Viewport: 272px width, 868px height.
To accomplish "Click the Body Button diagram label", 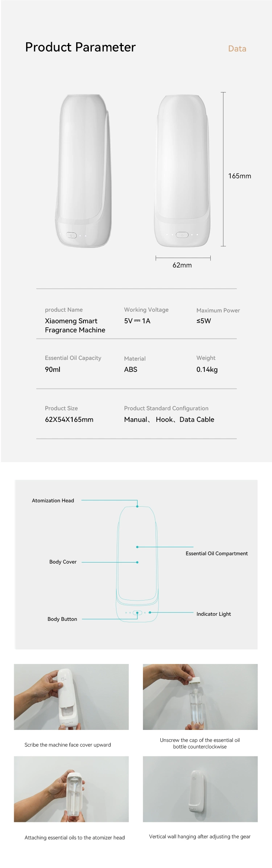I will point(62,619).
